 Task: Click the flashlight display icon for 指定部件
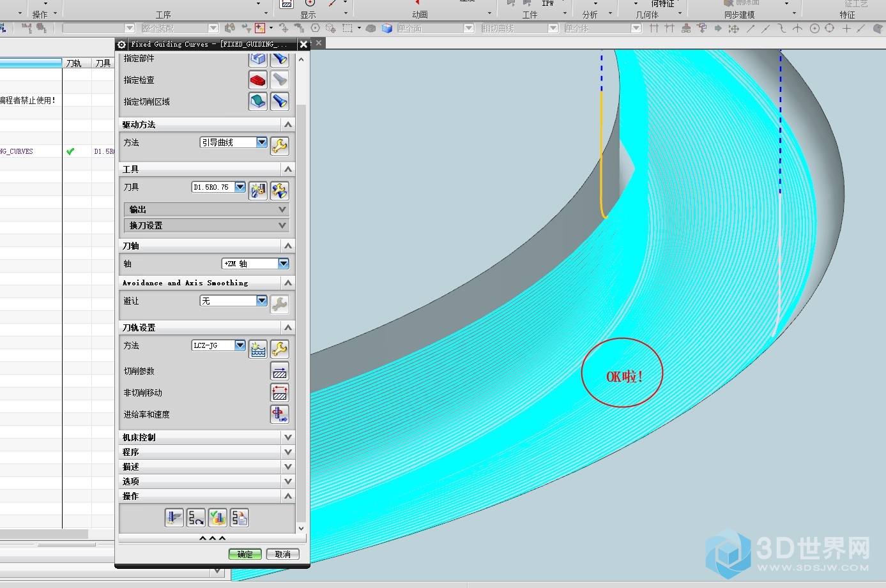point(280,59)
